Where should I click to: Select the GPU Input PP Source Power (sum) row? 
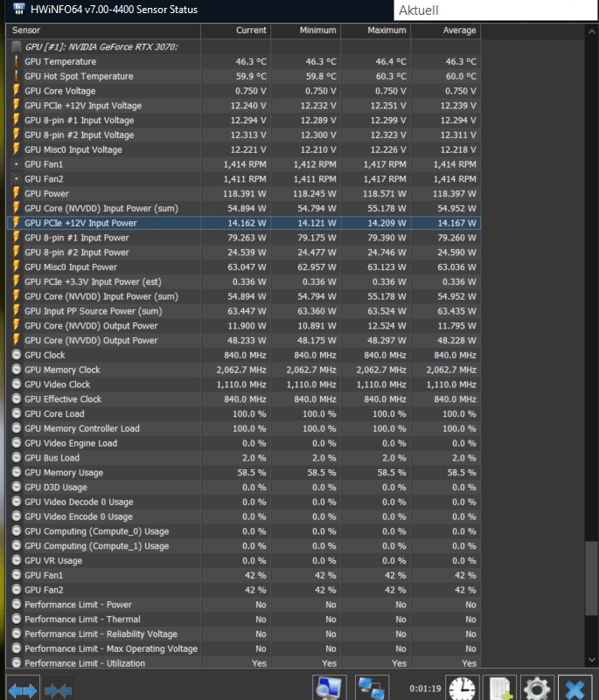tap(244, 311)
